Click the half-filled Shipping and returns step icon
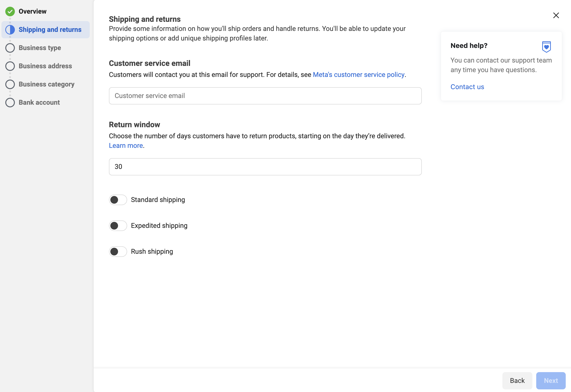 click(x=10, y=29)
